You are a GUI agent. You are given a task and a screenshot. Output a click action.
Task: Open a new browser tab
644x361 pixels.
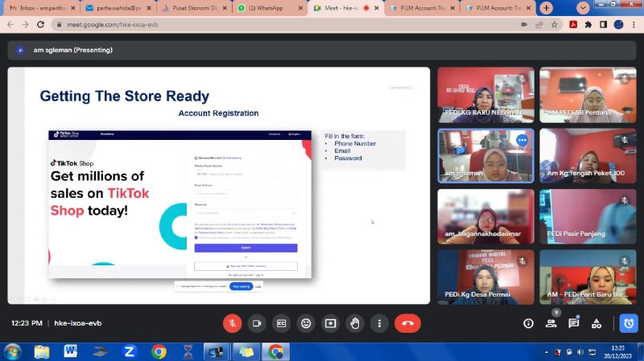547,8
